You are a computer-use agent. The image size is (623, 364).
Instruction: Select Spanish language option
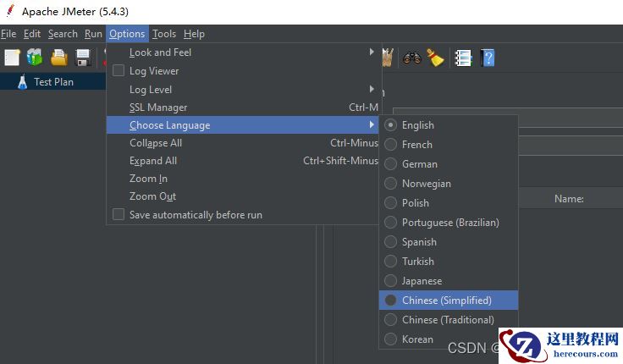pyautogui.click(x=449, y=242)
